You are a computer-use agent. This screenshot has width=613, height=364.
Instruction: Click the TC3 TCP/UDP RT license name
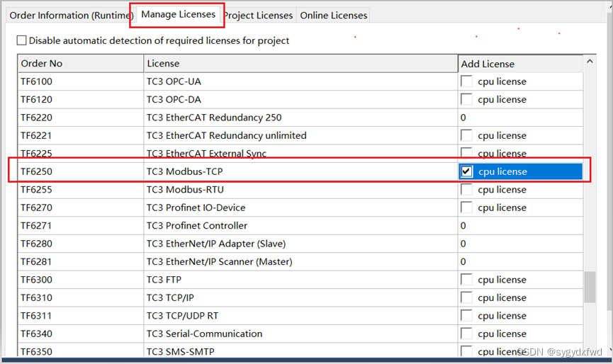coord(182,315)
